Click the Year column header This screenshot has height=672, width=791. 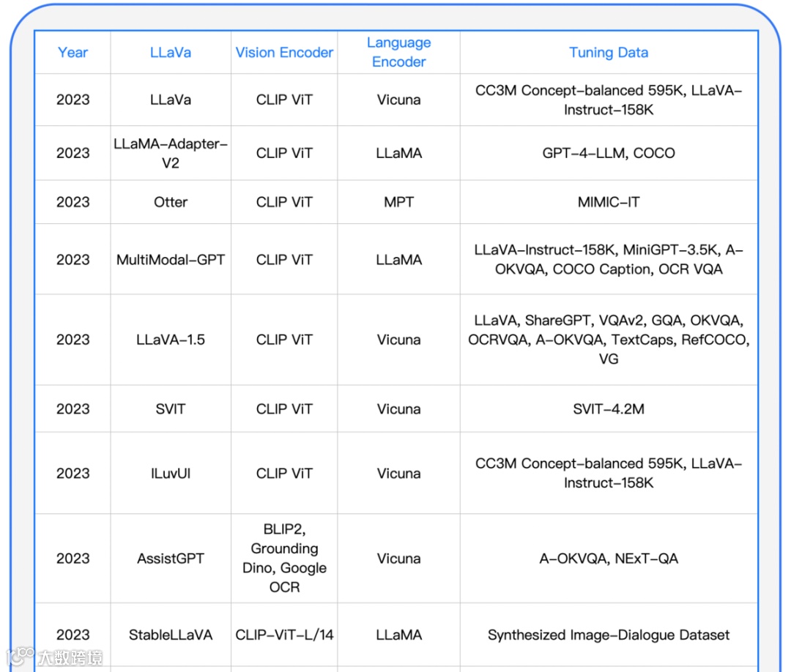(x=73, y=53)
